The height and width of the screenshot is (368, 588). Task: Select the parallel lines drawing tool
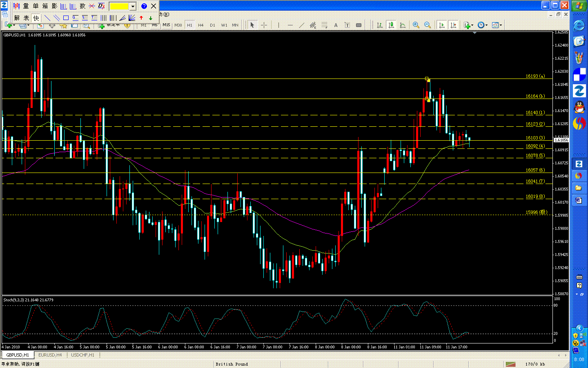tap(56, 18)
